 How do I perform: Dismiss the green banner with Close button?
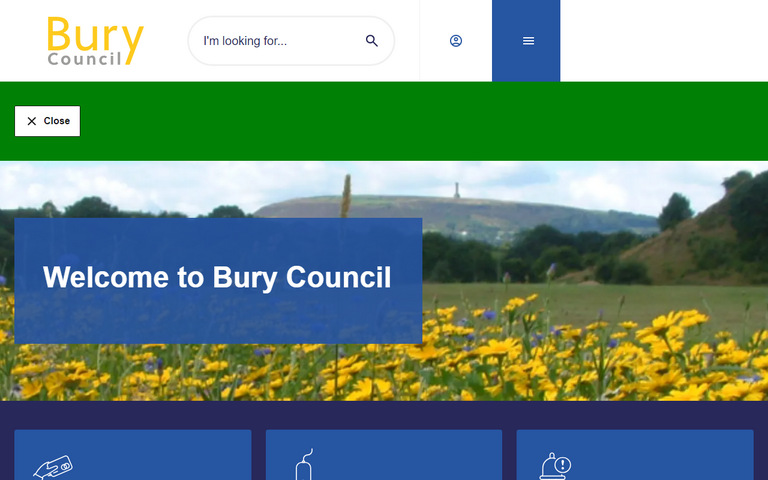click(x=47, y=121)
